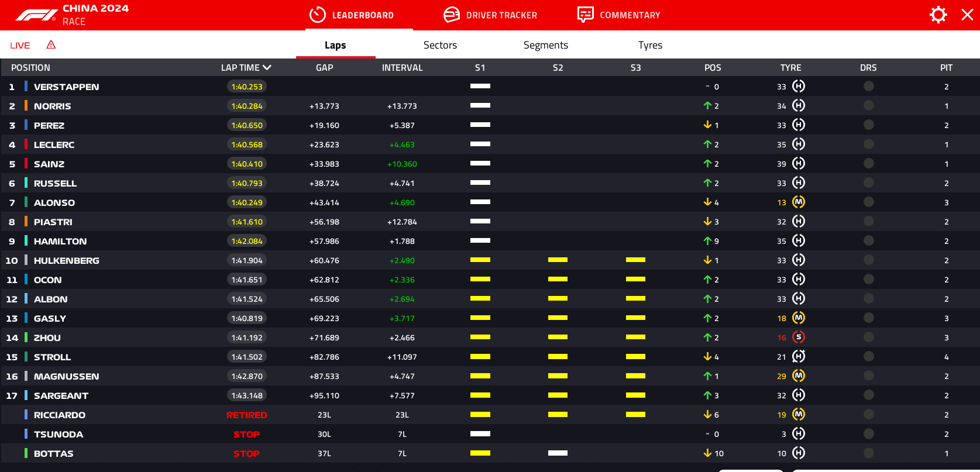Viewport: 980px width, 472px height.
Task: Select the DRIVER TRACKER top tab
Action: tap(490, 15)
